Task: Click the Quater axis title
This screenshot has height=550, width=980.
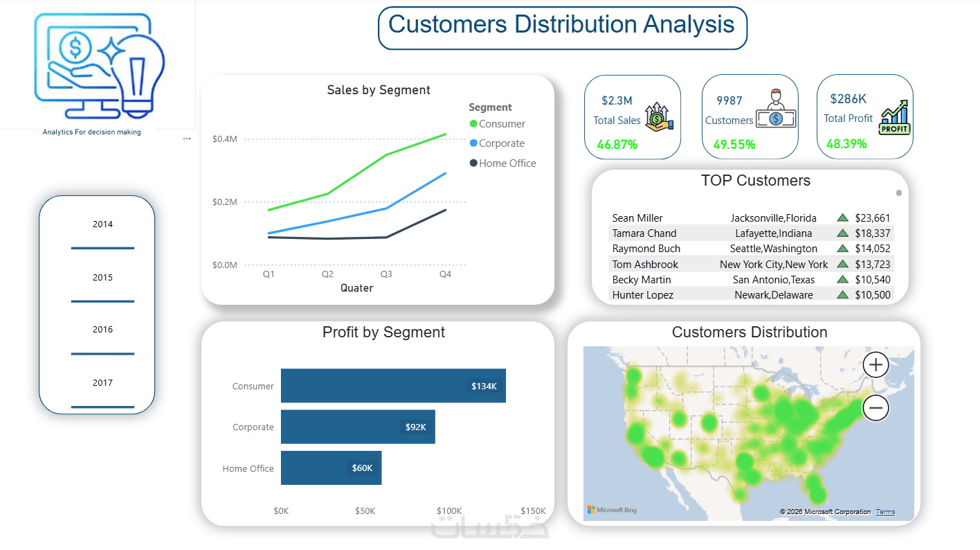Action: [x=357, y=288]
